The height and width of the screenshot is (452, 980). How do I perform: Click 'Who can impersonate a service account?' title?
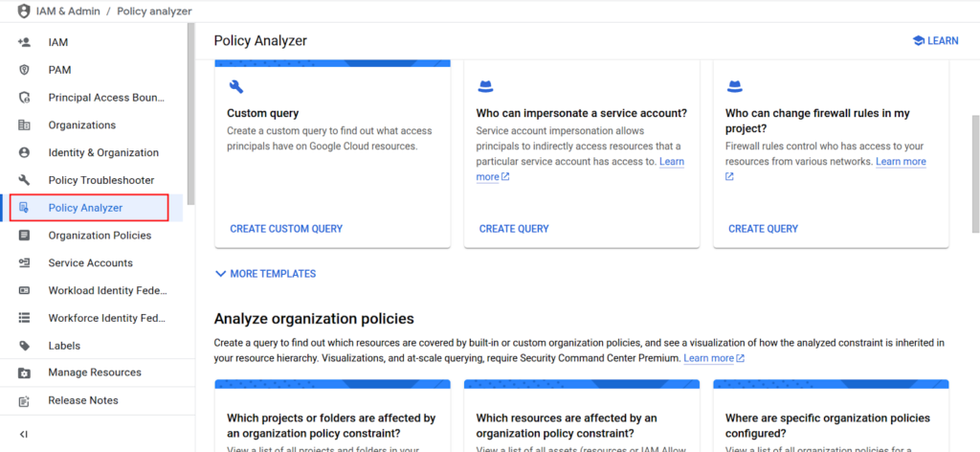pos(581,113)
